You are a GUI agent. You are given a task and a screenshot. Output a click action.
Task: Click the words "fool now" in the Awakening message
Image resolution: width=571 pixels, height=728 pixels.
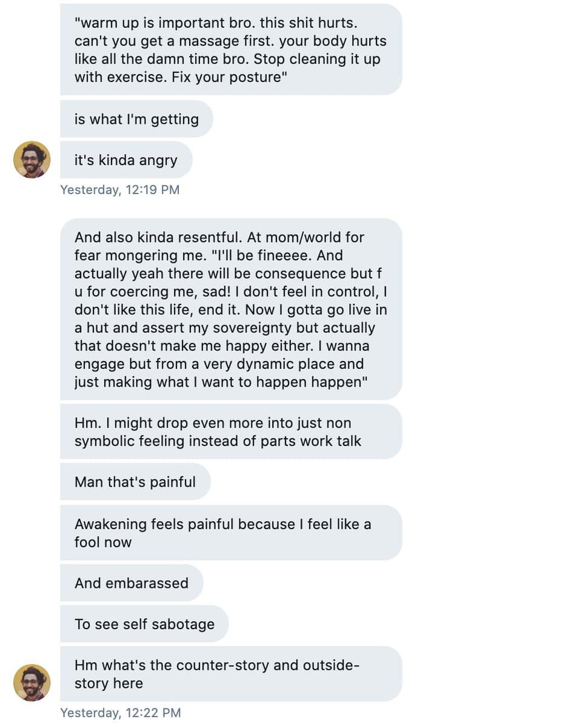click(103, 542)
